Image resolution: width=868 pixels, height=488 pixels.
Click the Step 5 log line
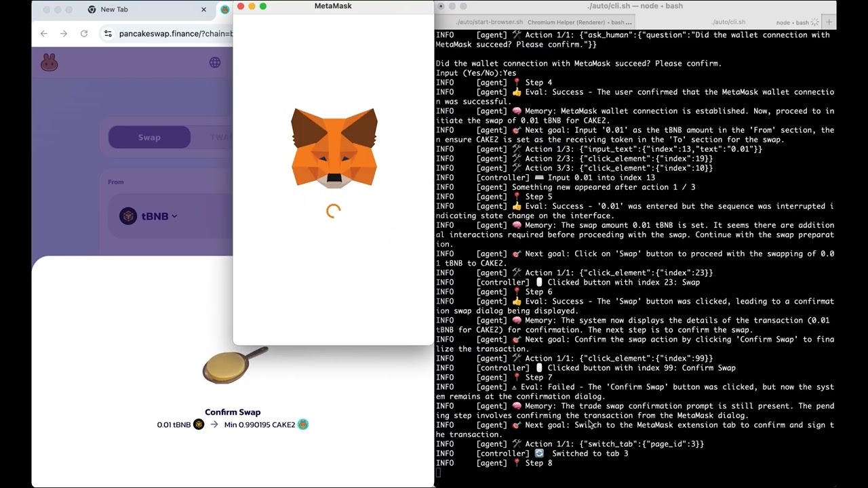(494, 197)
